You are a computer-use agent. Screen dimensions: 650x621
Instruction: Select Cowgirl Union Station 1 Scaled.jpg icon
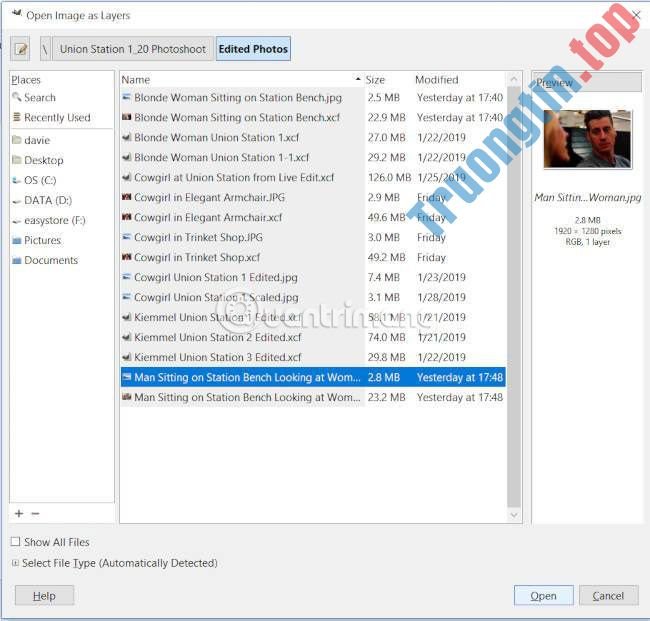pos(126,297)
